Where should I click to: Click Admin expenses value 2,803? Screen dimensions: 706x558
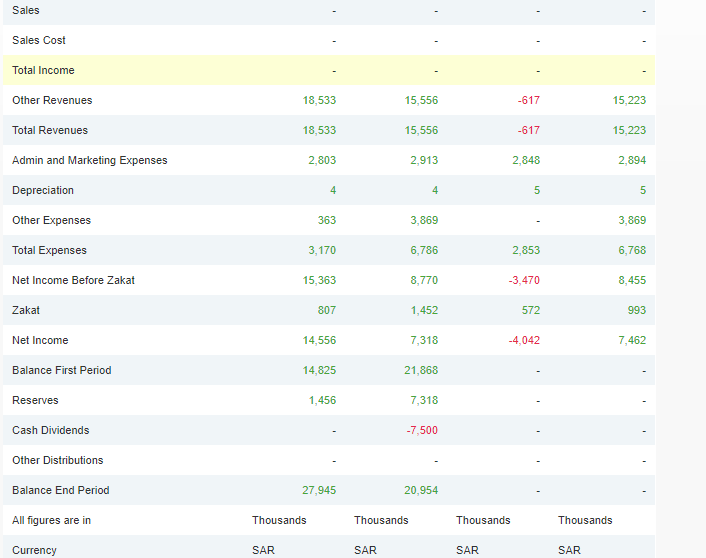[x=322, y=160]
